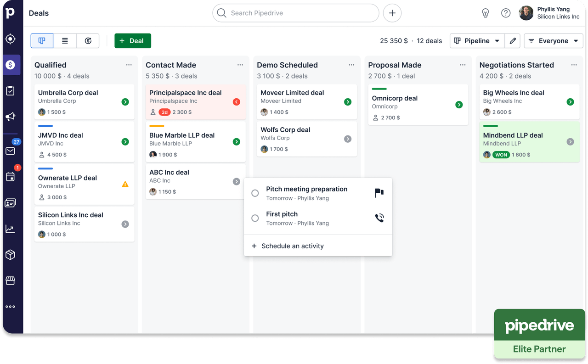The image size is (588, 364).
Task: Click the Search Pipedrive field
Action: pos(296,13)
